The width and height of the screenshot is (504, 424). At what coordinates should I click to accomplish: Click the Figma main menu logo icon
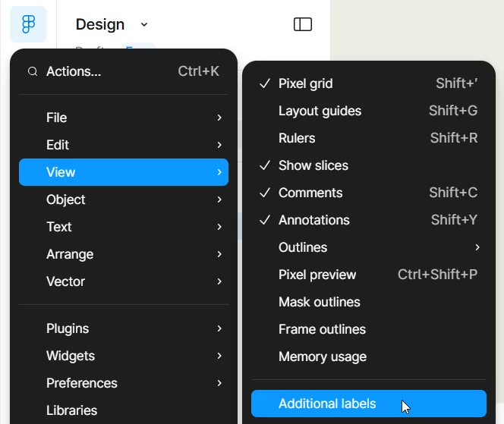[x=28, y=24]
